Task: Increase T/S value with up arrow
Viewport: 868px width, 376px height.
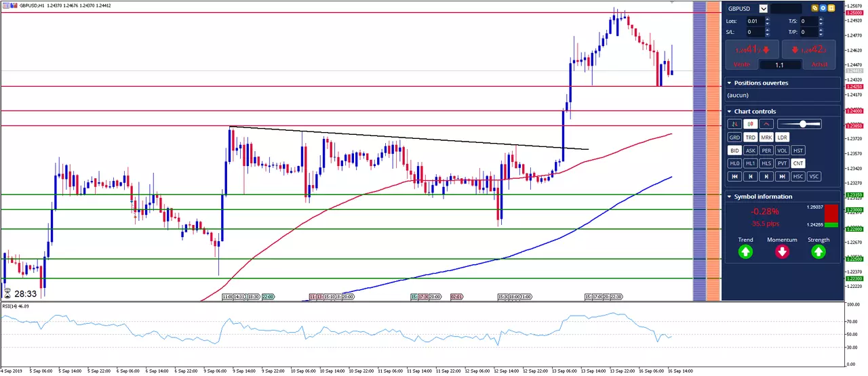Action: point(822,19)
